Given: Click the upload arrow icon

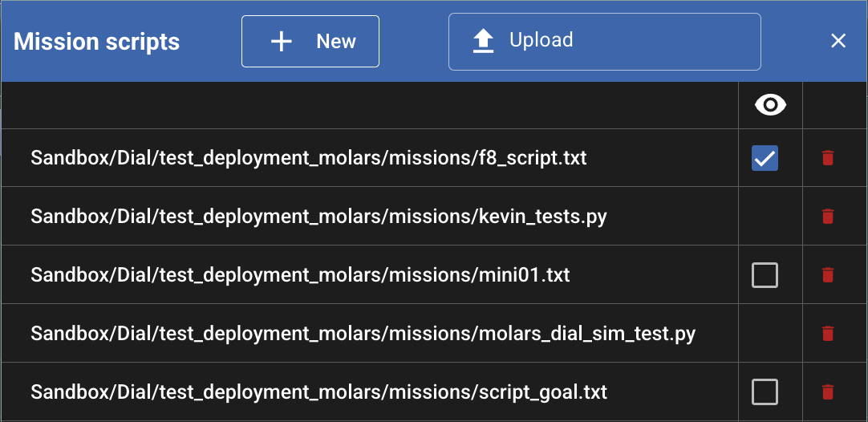Looking at the screenshot, I should click(483, 41).
